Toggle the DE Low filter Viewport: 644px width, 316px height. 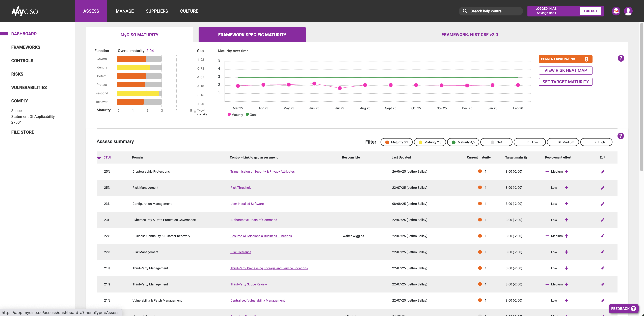click(530, 142)
